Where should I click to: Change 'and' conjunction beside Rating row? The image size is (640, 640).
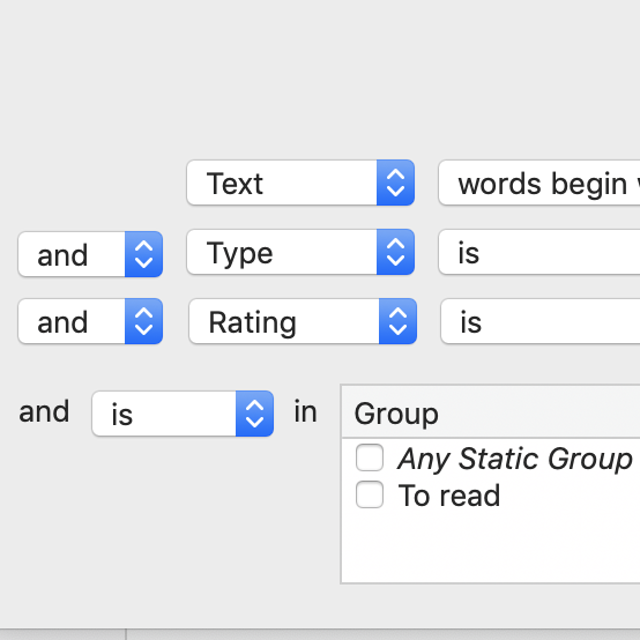coord(90,321)
